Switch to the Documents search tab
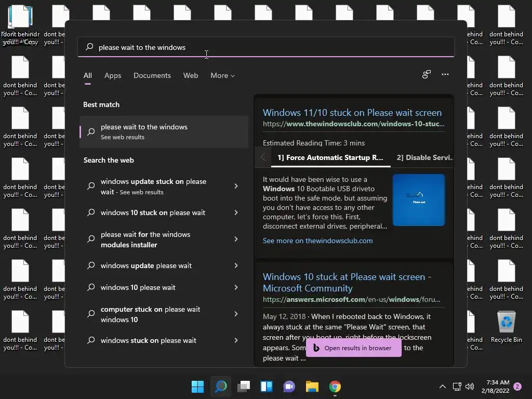The height and width of the screenshot is (399, 532). tap(152, 75)
